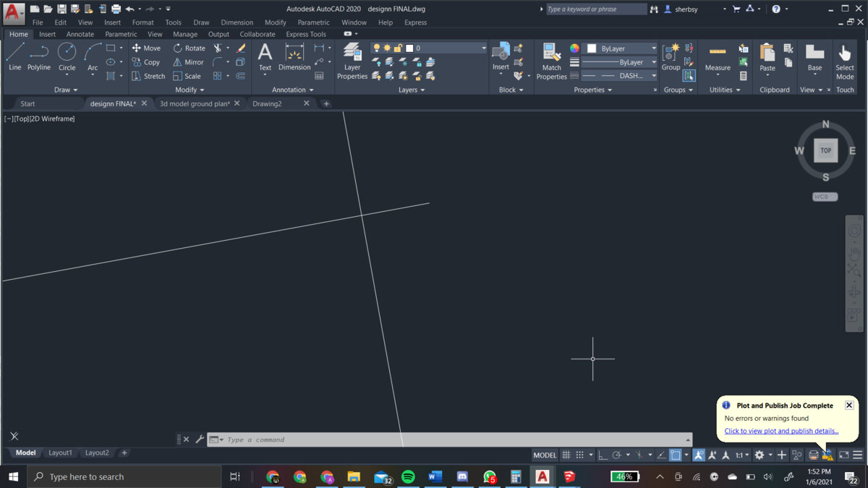Close the Plot and Publish notification
Viewport: 868px width, 488px height.
click(849, 406)
